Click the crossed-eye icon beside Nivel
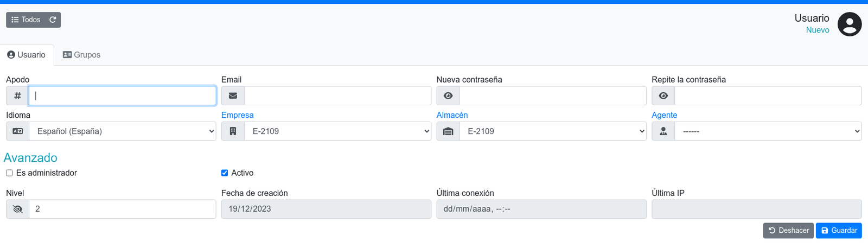 click(17, 209)
